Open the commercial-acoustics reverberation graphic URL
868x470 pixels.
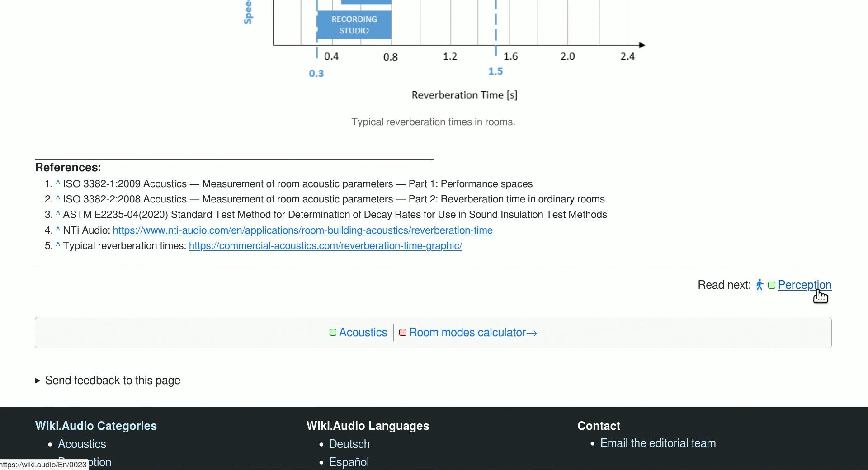coord(325,246)
